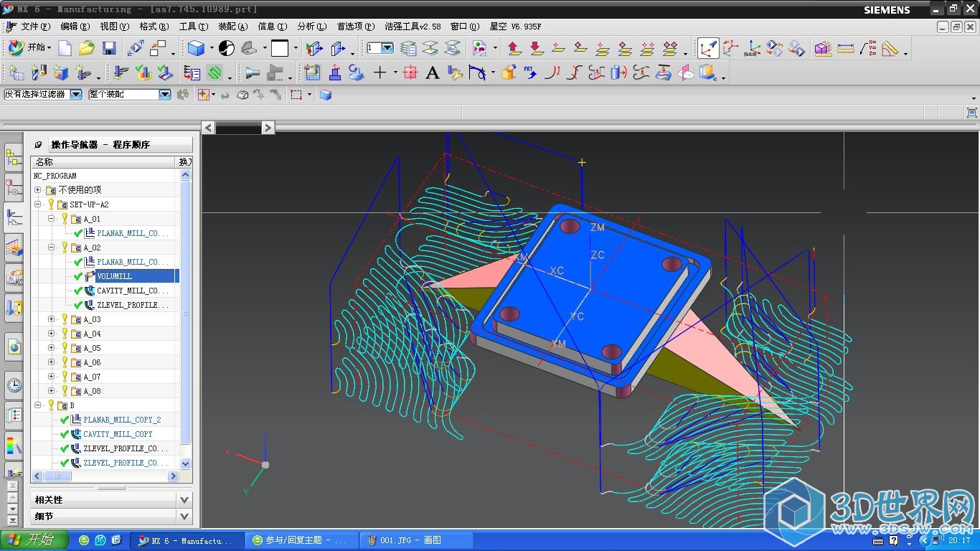Open the Internet Explorer sidebar tab

pyautogui.click(x=14, y=347)
